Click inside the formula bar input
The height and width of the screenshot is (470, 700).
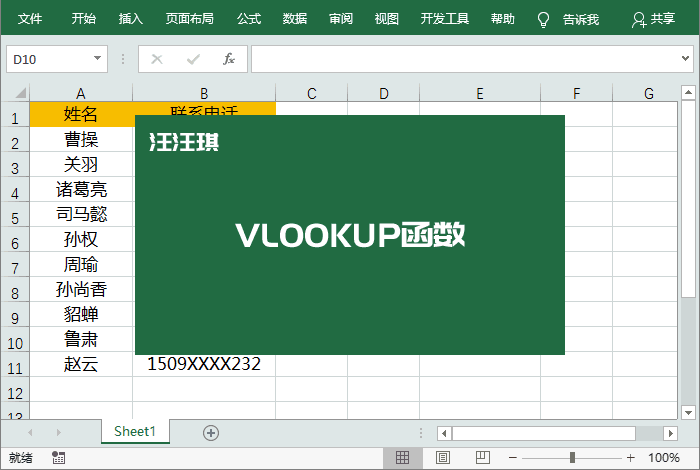[x=464, y=59]
